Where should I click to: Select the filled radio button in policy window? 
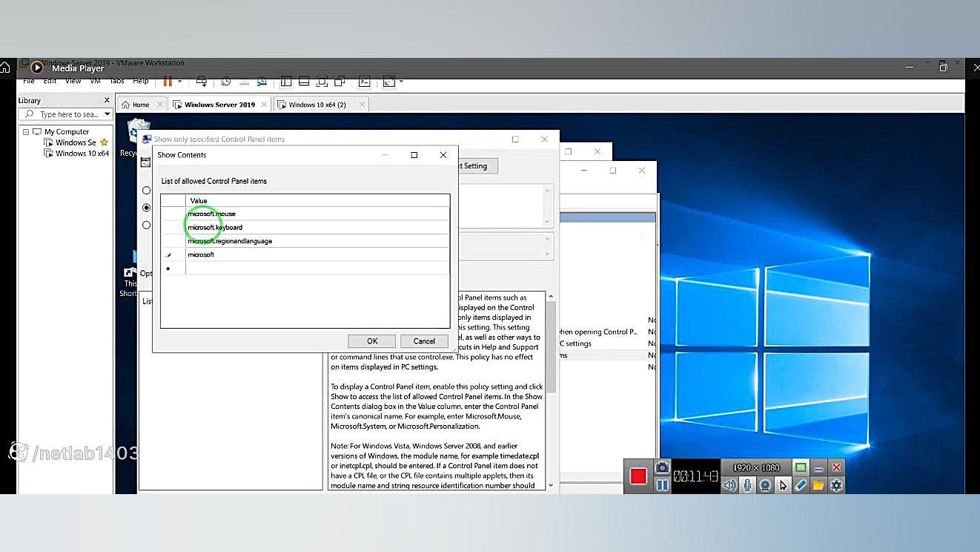pyautogui.click(x=146, y=208)
